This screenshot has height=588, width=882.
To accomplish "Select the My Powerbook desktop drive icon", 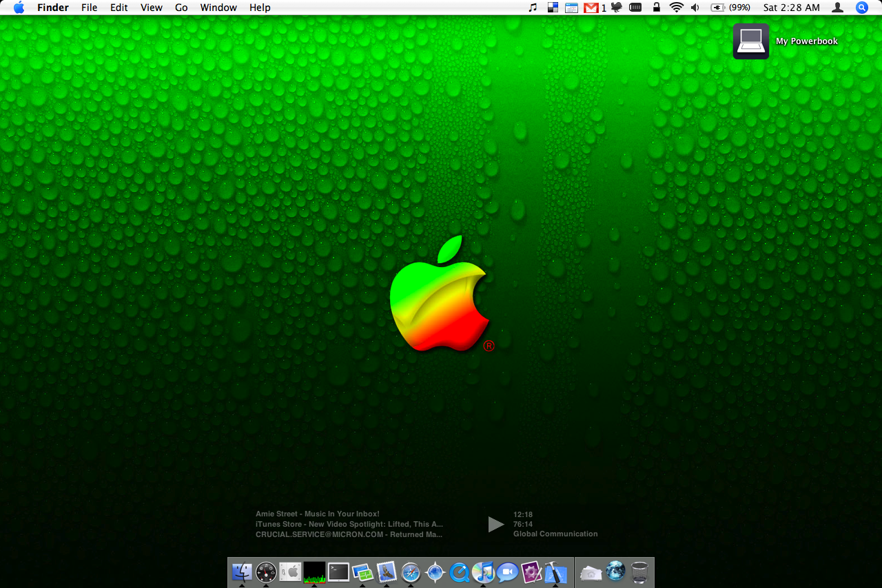I will point(751,41).
